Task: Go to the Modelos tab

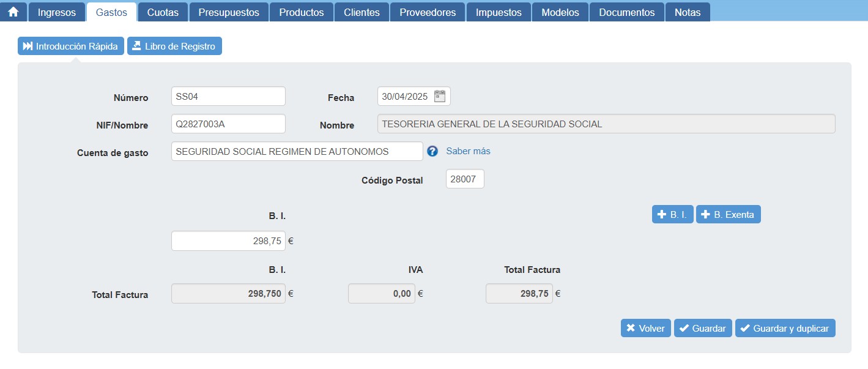Action: (x=560, y=12)
